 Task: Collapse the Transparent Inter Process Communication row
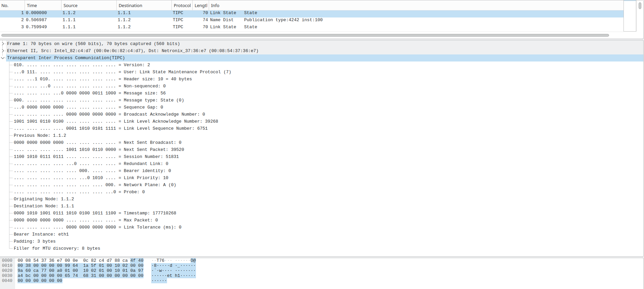tap(3, 58)
